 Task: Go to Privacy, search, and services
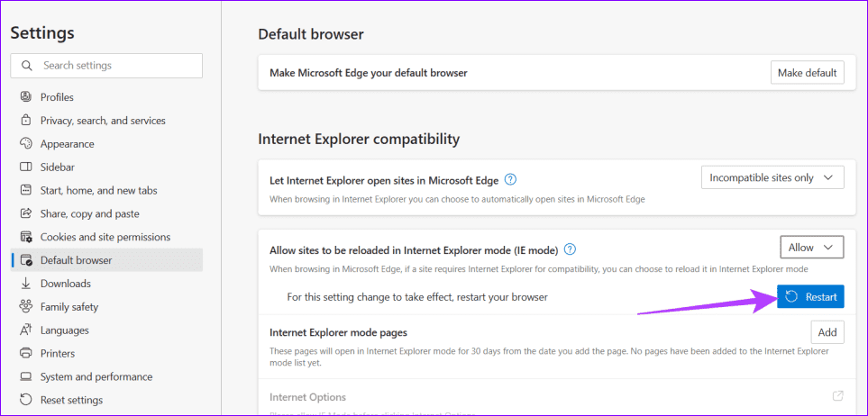[106, 120]
